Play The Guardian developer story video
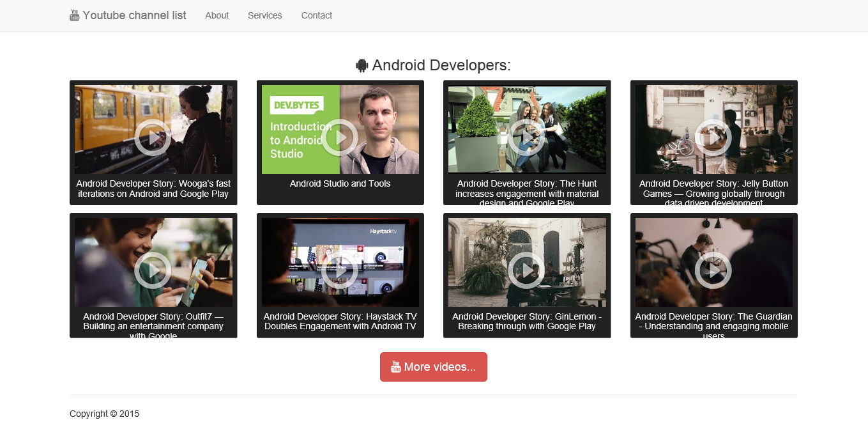The image size is (868, 427). (x=713, y=270)
